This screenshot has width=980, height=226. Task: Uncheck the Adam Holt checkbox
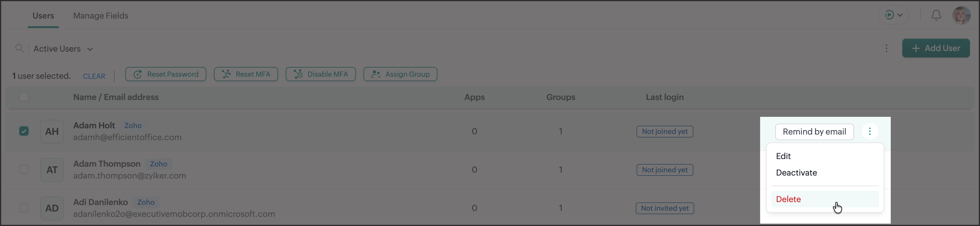pos(24,131)
